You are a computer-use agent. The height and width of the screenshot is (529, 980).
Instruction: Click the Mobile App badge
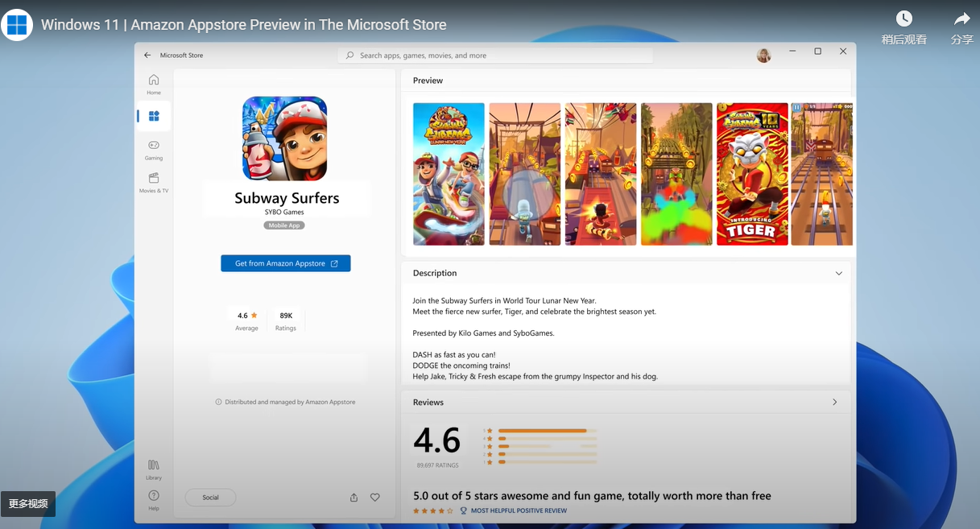pyautogui.click(x=284, y=225)
